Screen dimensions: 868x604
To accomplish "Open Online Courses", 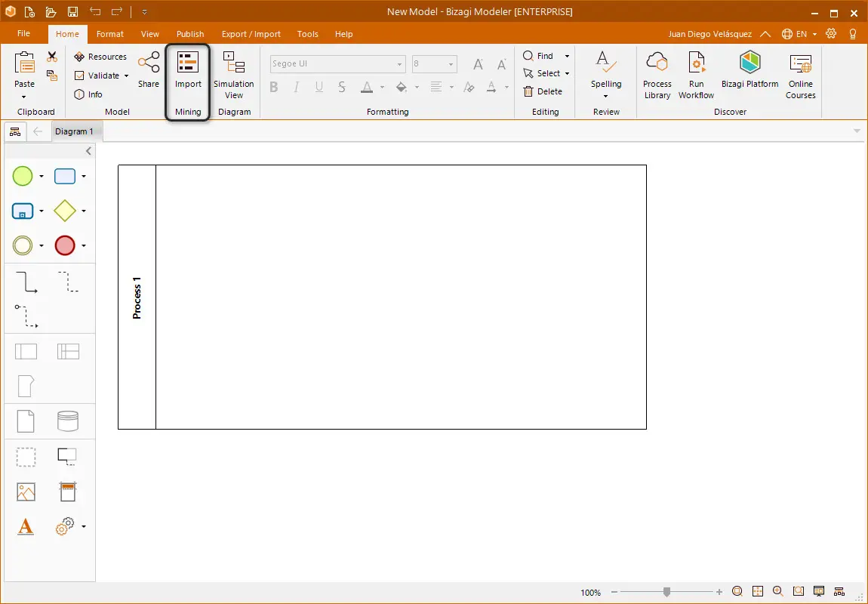I will pyautogui.click(x=801, y=75).
